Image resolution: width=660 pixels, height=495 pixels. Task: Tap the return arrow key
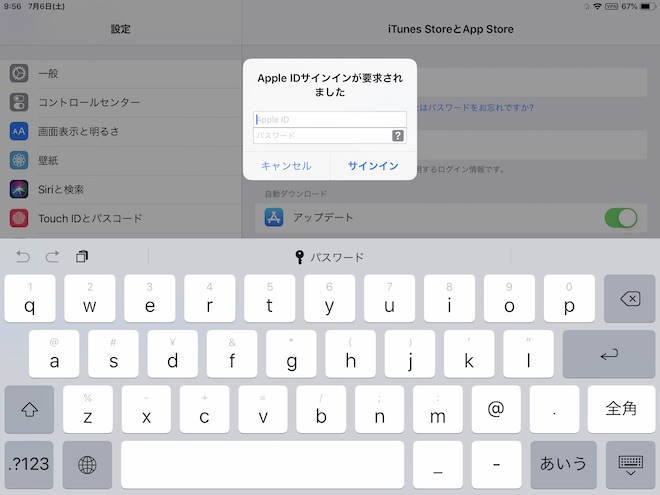tap(609, 354)
